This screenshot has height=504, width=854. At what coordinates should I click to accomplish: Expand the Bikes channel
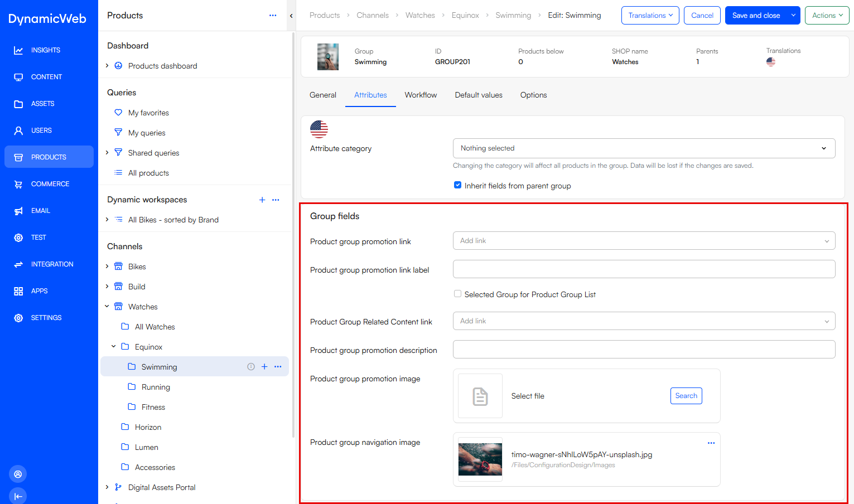pyautogui.click(x=107, y=266)
